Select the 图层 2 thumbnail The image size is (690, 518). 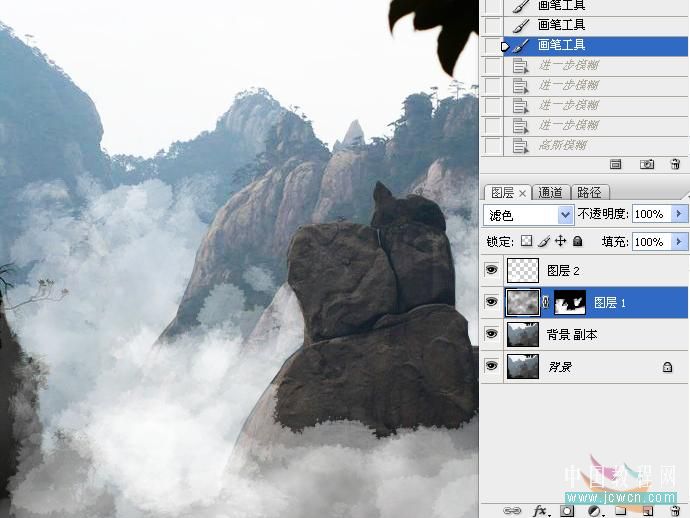pos(523,270)
